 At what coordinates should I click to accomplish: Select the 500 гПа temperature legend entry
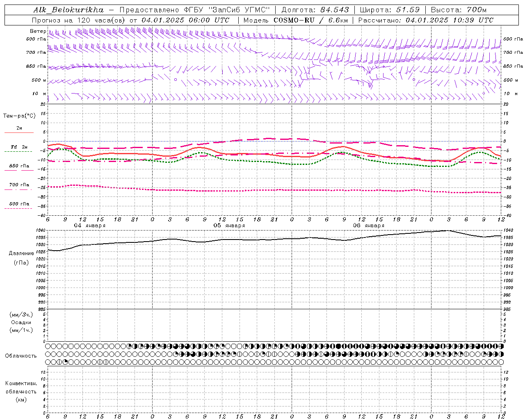click(19, 204)
